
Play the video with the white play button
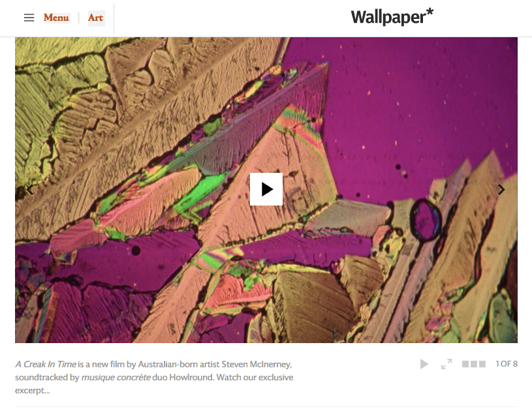click(x=266, y=189)
